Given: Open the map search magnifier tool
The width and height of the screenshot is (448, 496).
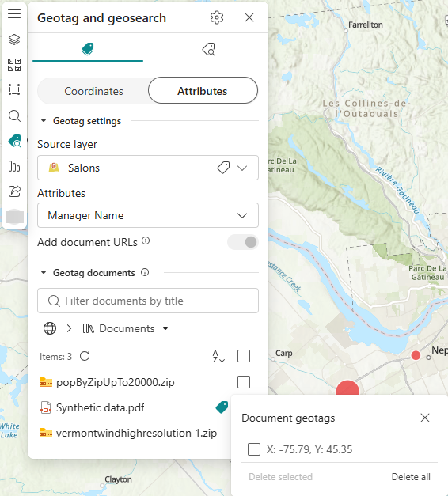Looking at the screenshot, I should click(14, 115).
